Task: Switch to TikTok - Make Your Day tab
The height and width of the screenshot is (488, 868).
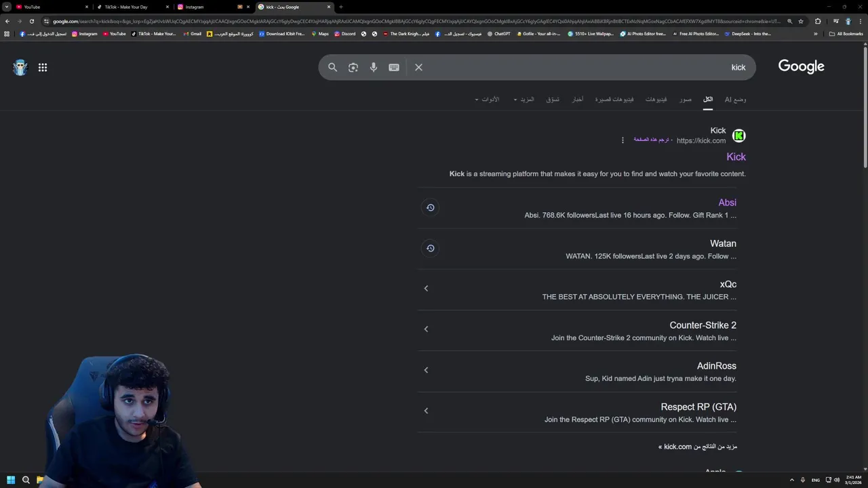Action: [132, 7]
